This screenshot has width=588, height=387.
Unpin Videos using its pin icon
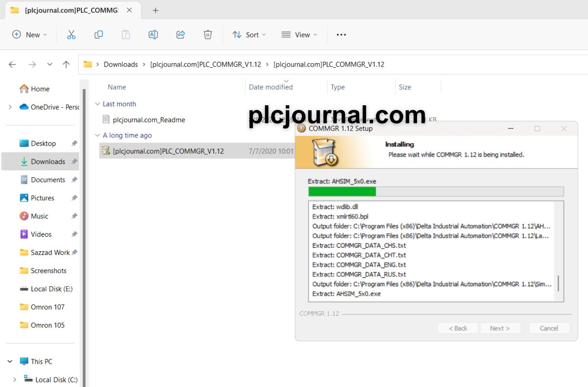(x=74, y=234)
